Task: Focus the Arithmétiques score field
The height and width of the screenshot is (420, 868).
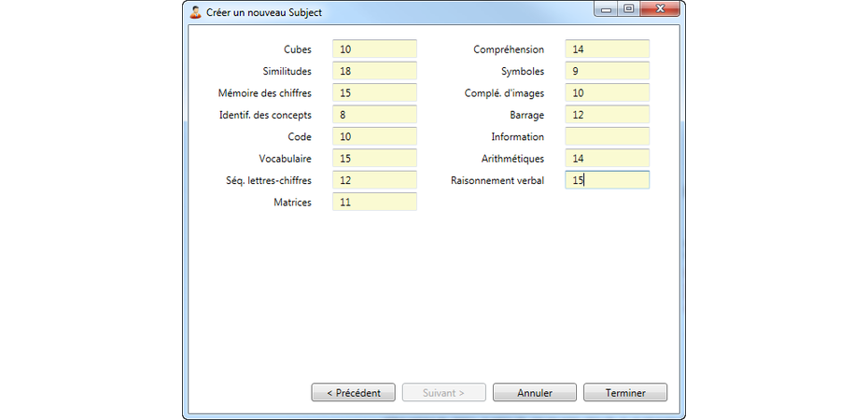Action: pos(607,159)
